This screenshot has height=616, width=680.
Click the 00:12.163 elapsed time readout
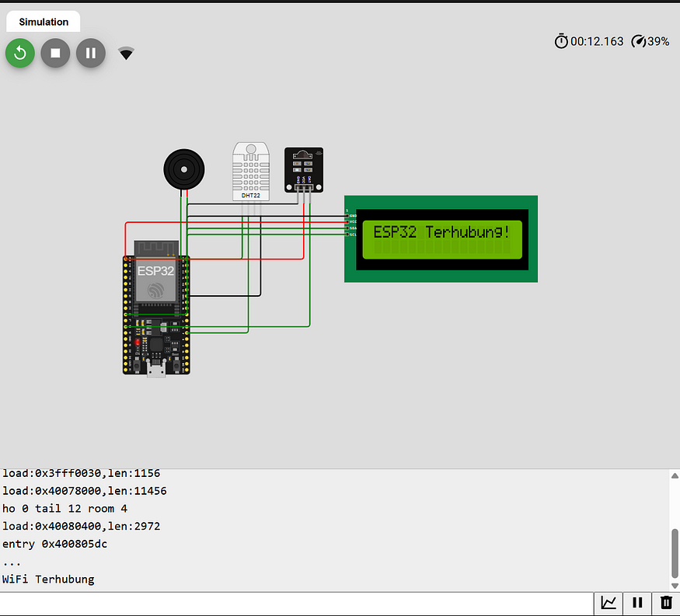click(597, 42)
